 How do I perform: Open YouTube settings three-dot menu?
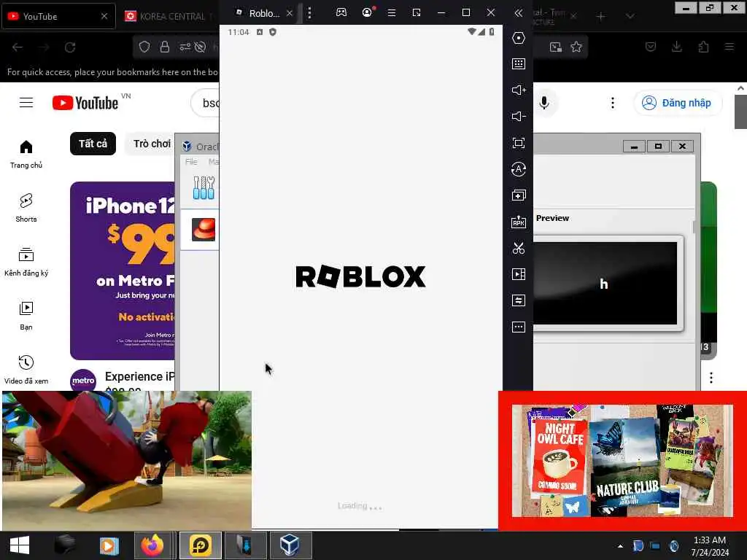(x=613, y=103)
